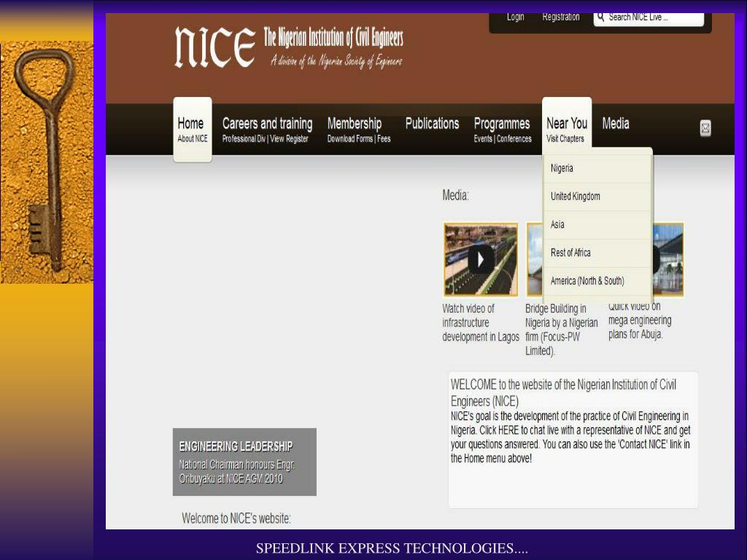Click the NICE logo
Image resolution: width=747 pixels, height=560 pixels.
(x=215, y=47)
